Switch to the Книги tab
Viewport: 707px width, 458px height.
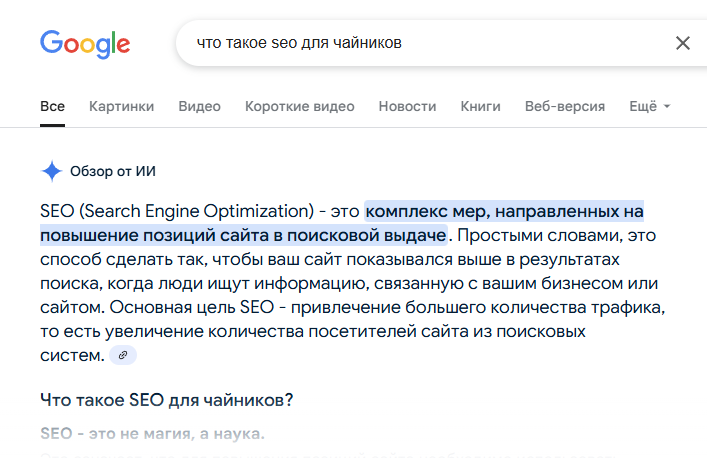480,106
